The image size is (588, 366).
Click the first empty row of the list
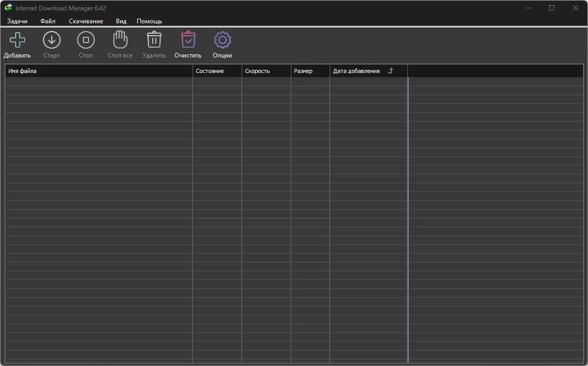click(294, 82)
